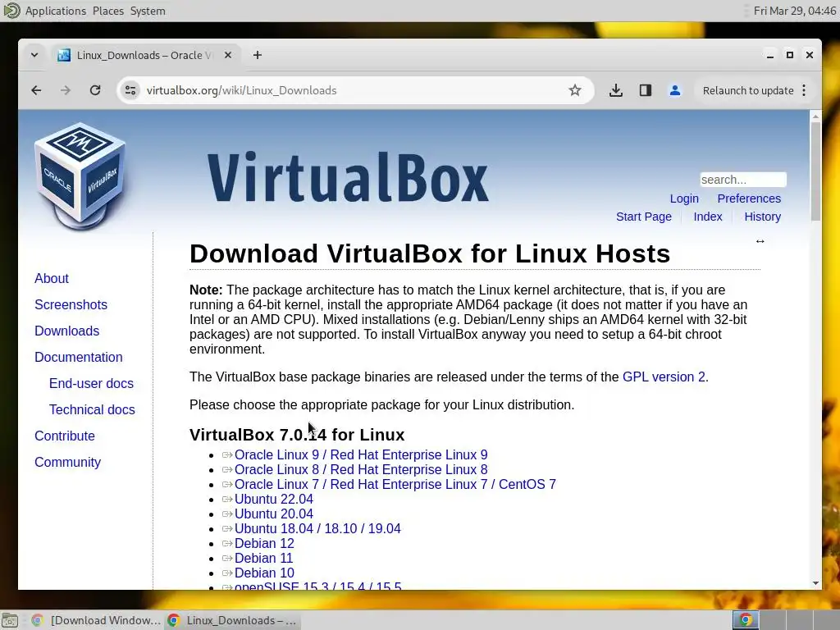Bookmark this page with the star icon
Image resolution: width=840 pixels, height=630 pixels.
click(575, 90)
